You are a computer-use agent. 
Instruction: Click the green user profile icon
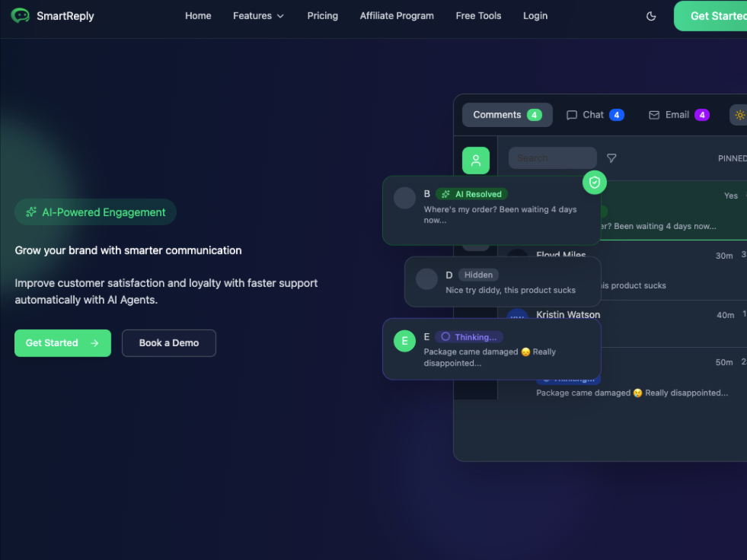coord(475,161)
